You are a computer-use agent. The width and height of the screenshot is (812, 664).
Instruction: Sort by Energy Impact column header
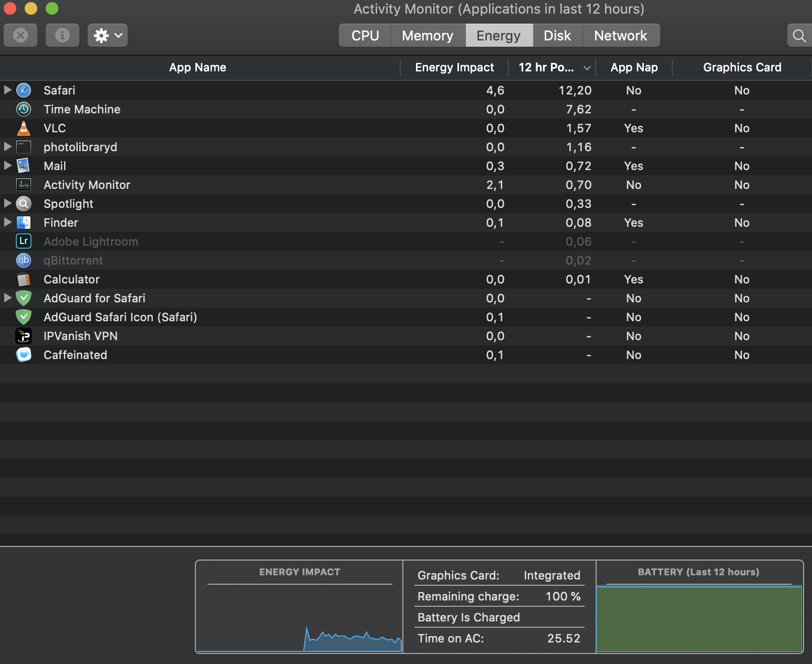coord(454,67)
